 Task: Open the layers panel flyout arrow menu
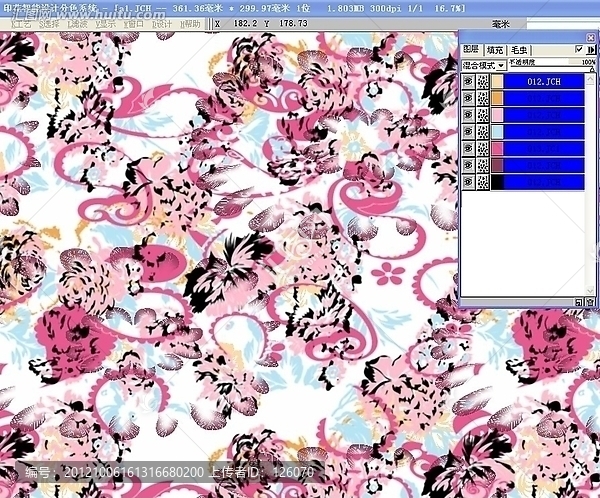[x=591, y=49]
